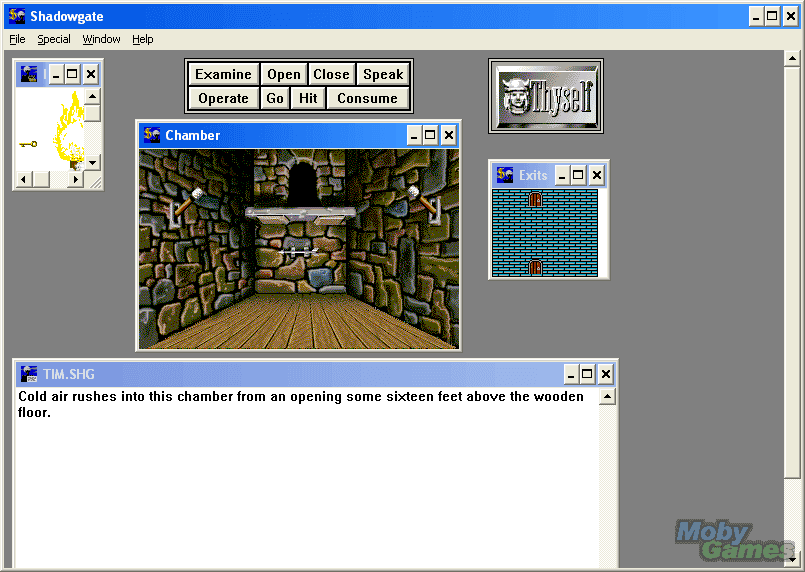The image size is (805, 572).
Task: Choose the Open command
Action: (284, 74)
